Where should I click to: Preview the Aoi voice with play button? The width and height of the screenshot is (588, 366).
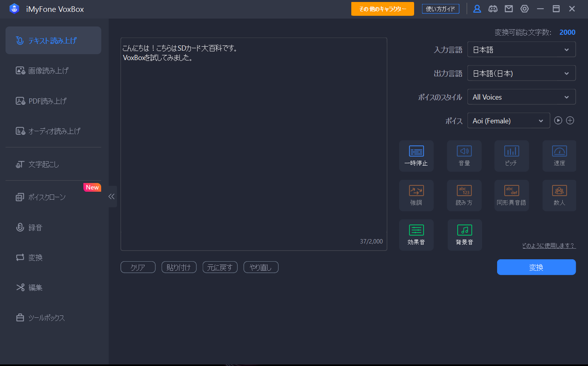pyautogui.click(x=558, y=121)
